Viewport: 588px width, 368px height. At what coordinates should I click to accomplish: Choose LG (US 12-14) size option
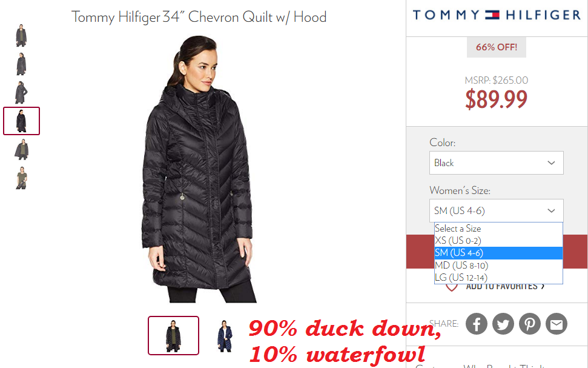coord(498,278)
